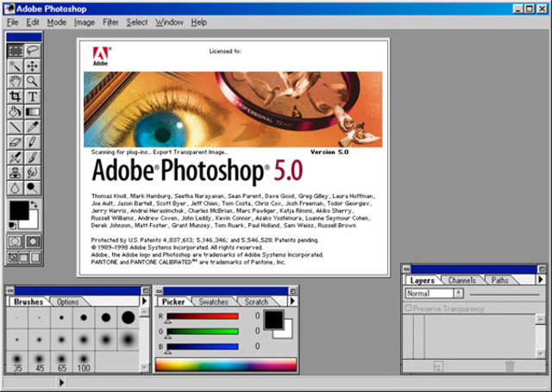Open Picker palette flyout menu arrow

coord(293,302)
